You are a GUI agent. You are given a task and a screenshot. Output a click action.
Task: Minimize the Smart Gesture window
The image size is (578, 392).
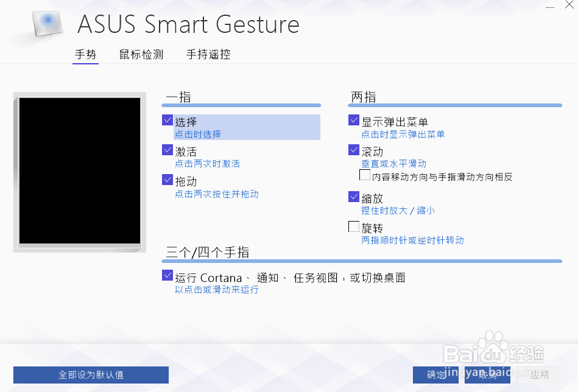click(550, 6)
